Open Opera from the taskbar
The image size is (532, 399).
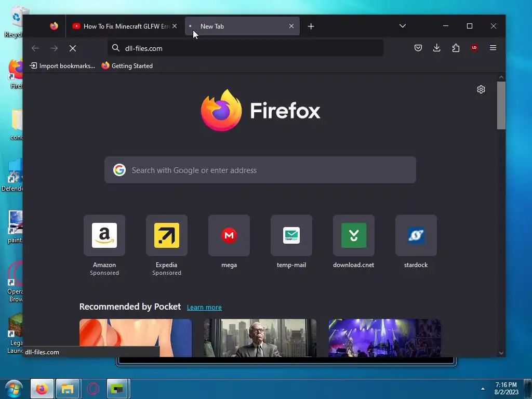[93, 389]
